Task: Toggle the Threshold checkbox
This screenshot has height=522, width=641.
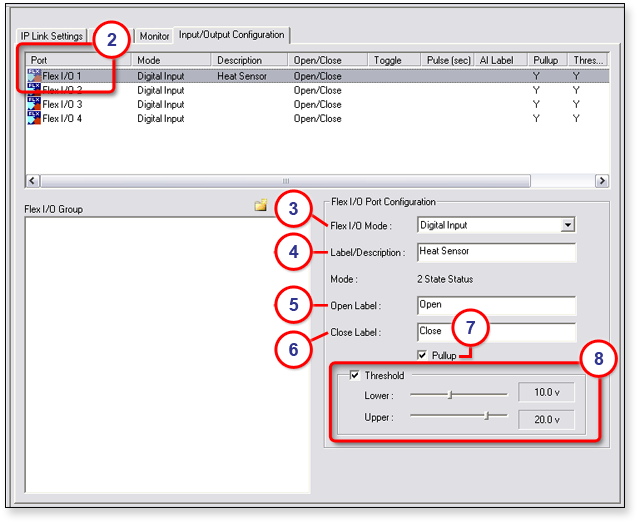Action: coord(354,375)
